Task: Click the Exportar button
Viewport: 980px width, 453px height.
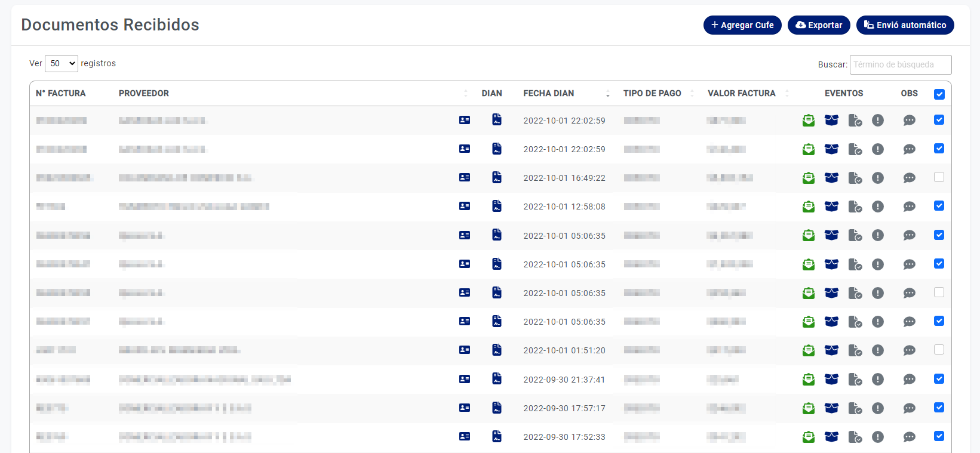Action: point(818,25)
